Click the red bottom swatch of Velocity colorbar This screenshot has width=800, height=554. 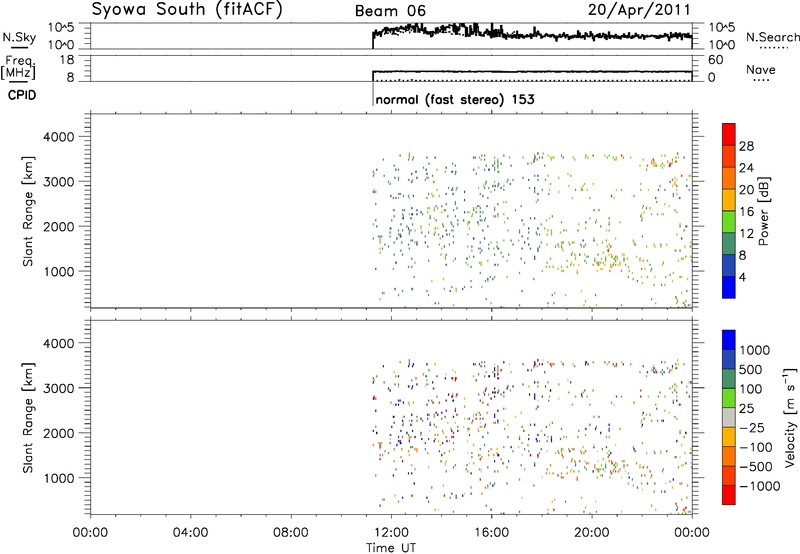(x=729, y=495)
